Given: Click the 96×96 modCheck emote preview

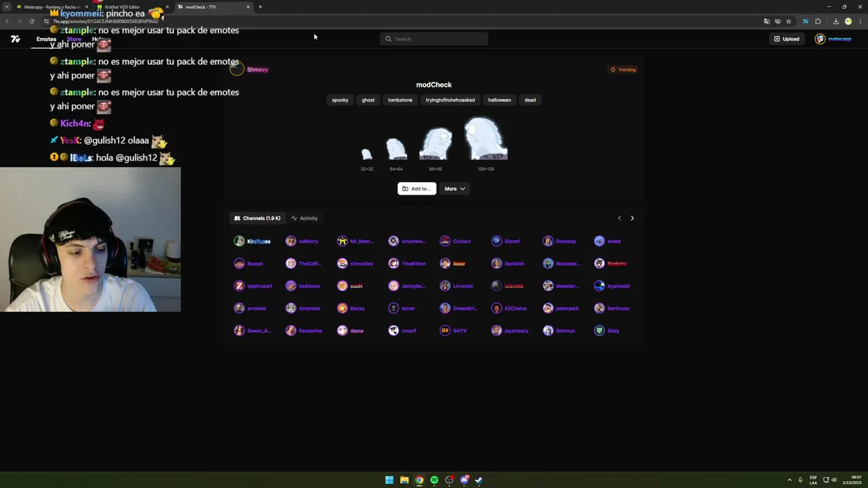Looking at the screenshot, I should coord(435,144).
